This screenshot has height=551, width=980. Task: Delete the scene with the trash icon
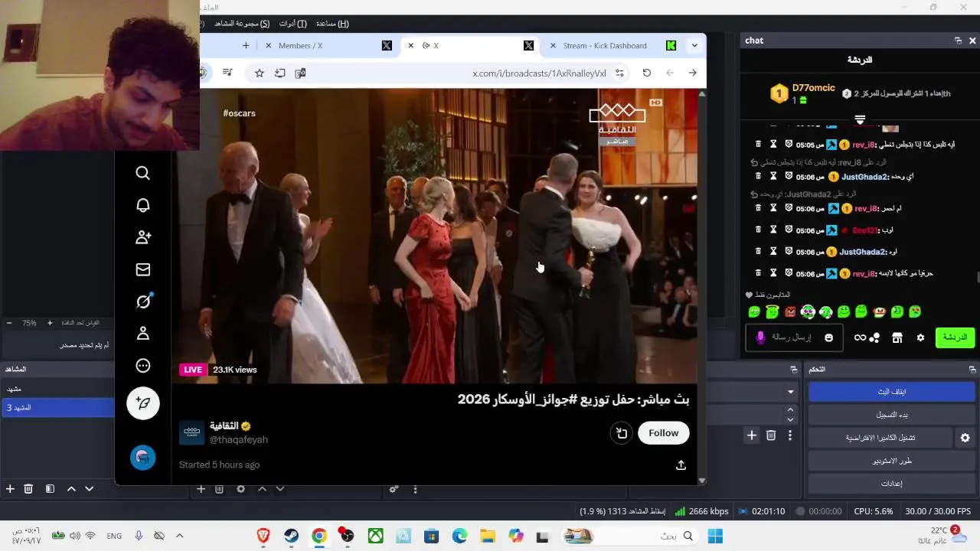[28, 489]
